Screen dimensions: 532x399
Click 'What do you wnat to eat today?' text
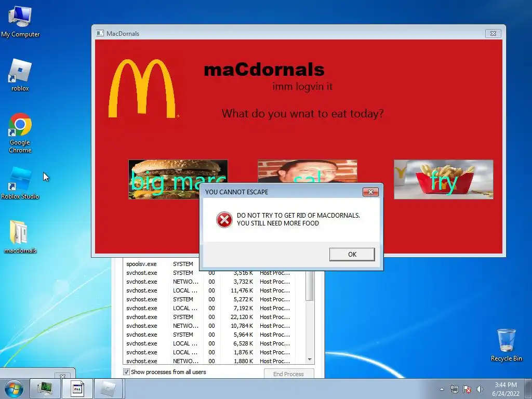pyautogui.click(x=302, y=113)
